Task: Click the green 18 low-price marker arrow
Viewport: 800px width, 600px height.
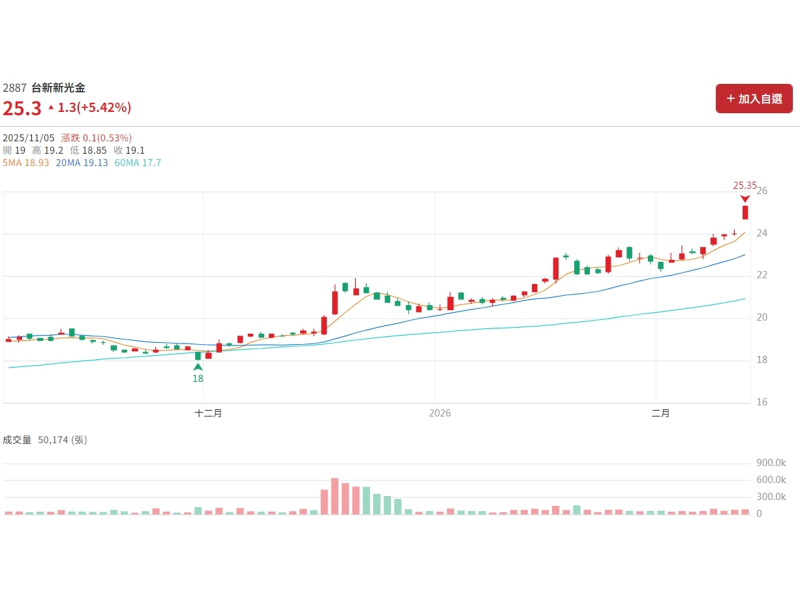Action: [198, 367]
